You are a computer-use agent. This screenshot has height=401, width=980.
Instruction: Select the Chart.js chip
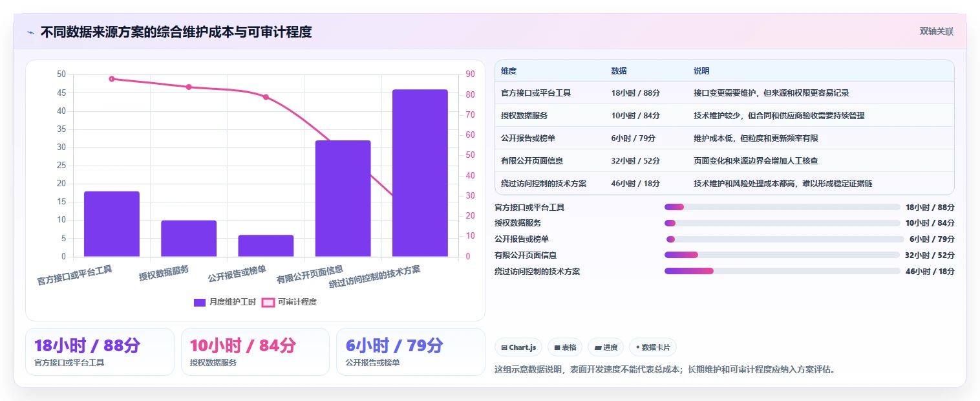518,347
